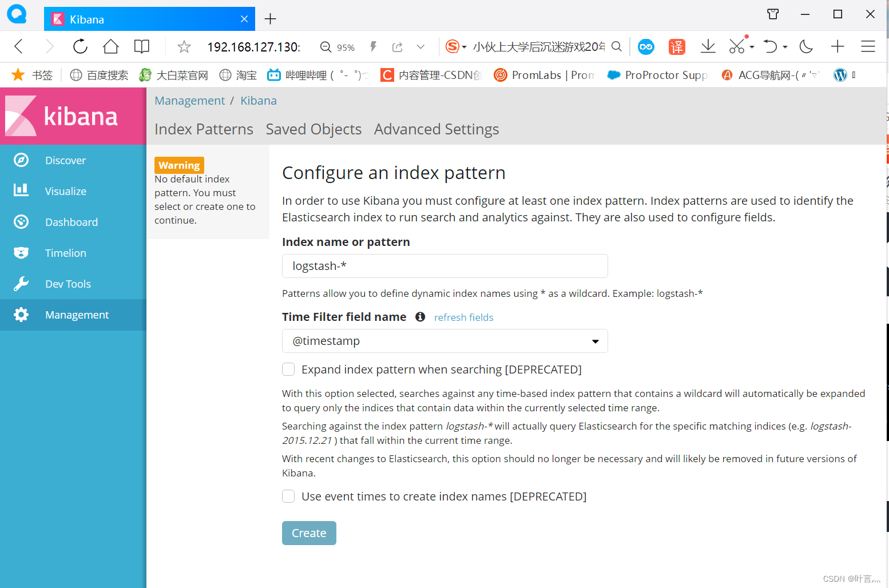Open the blue infinity extension icon
Screen dimensions: 889x588
(x=646, y=47)
